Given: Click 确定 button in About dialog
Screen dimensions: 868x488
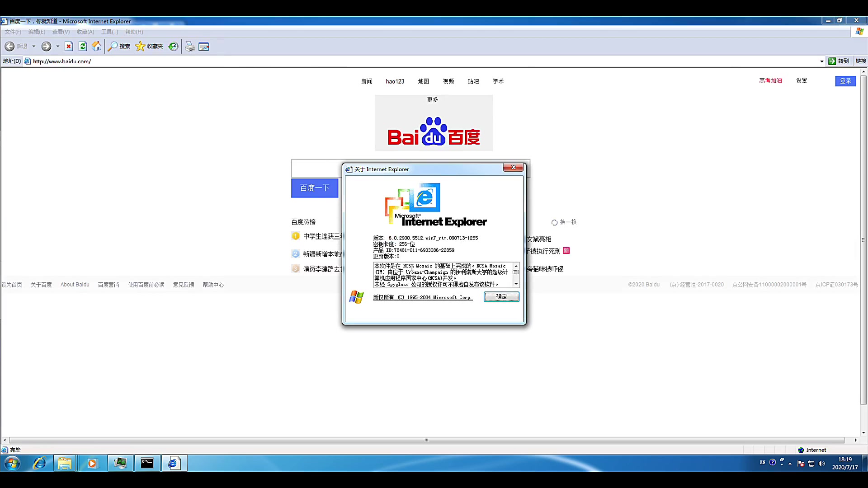Looking at the screenshot, I should [x=501, y=297].
